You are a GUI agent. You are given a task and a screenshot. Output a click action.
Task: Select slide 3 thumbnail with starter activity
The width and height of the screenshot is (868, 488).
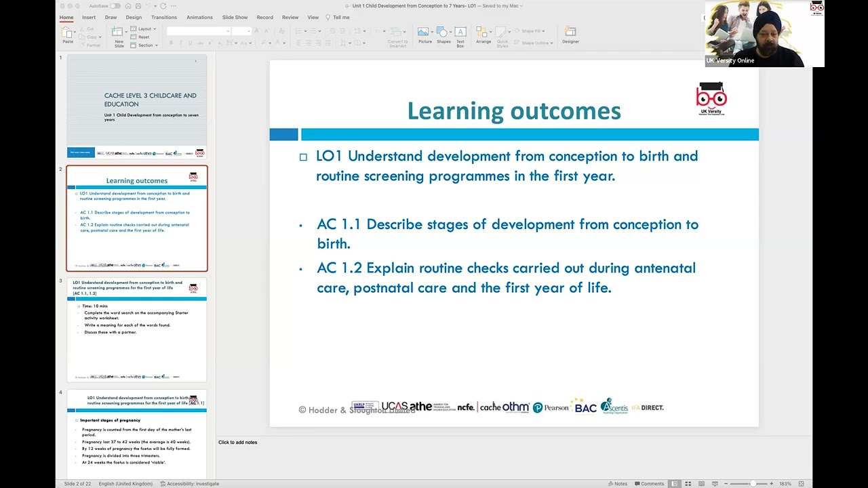pos(137,330)
